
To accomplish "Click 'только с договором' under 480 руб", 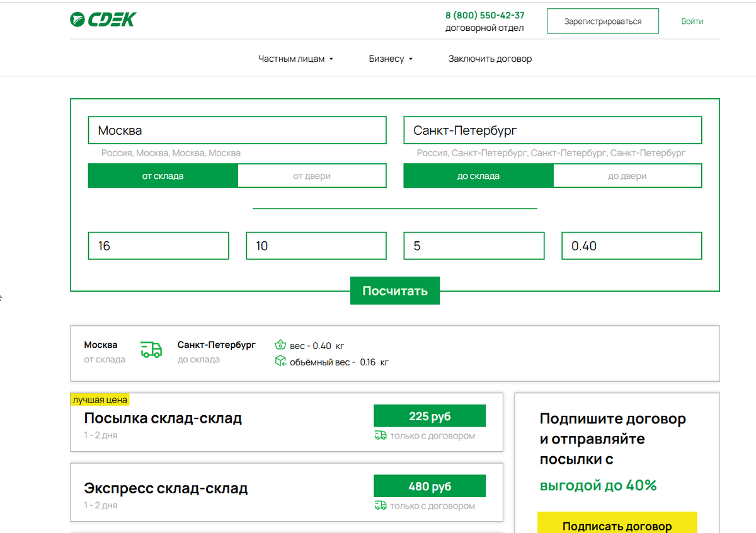I will [x=432, y=505].
